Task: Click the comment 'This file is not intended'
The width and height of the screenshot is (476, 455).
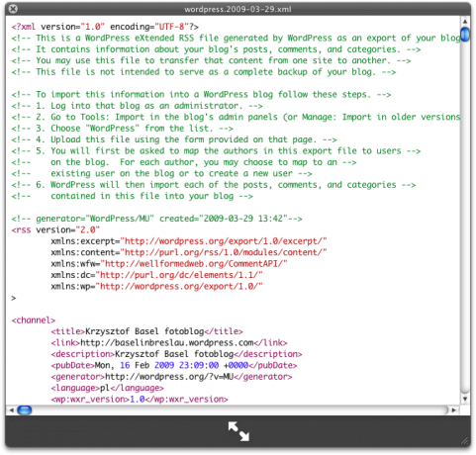Action: (204, 72)
